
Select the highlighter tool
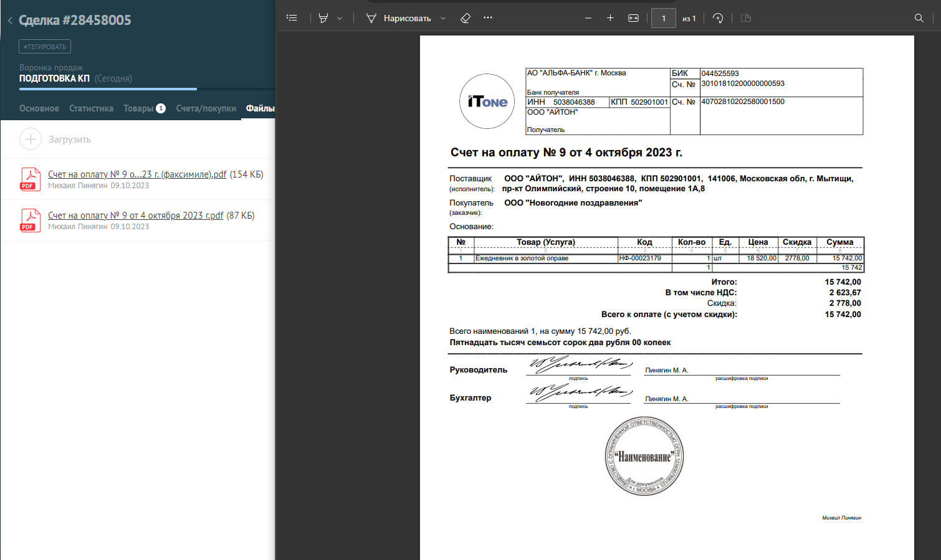[x=323, y=18]
